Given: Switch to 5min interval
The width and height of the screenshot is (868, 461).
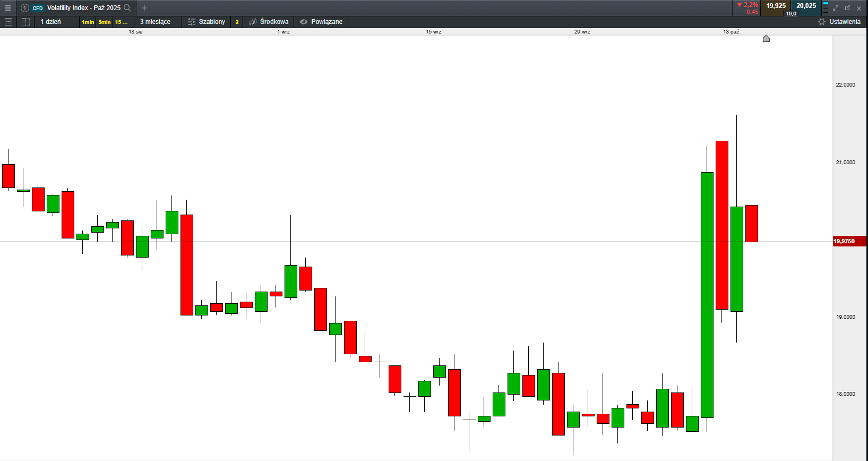Looking at the screenshot, I should (x=105, y=22).
